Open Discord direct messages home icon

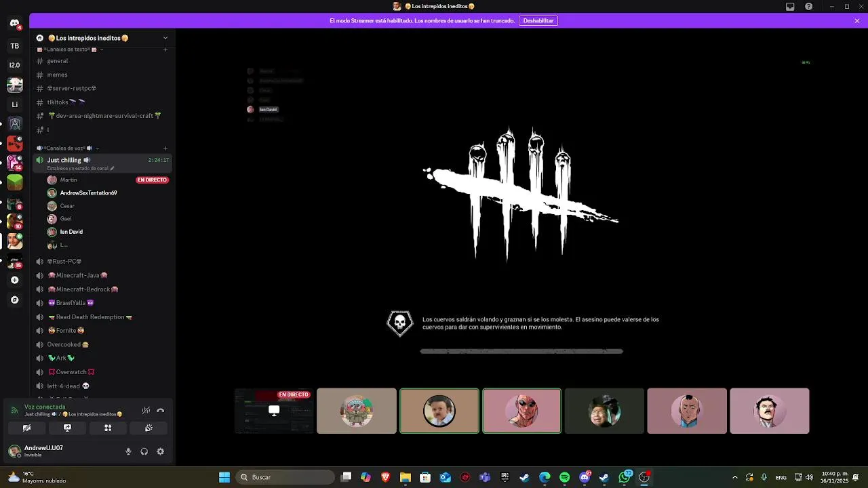point(14,23)
